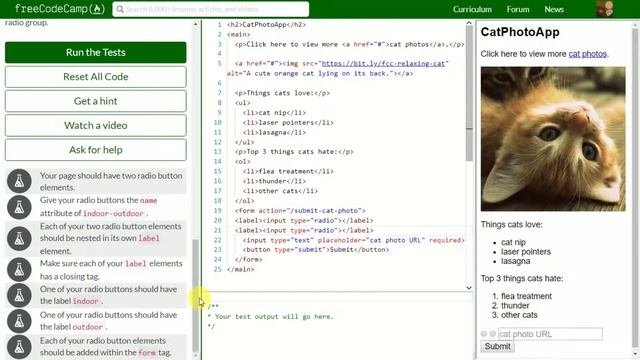Click line 25 closing main tag
640x360 pixels.
point(240,269)
